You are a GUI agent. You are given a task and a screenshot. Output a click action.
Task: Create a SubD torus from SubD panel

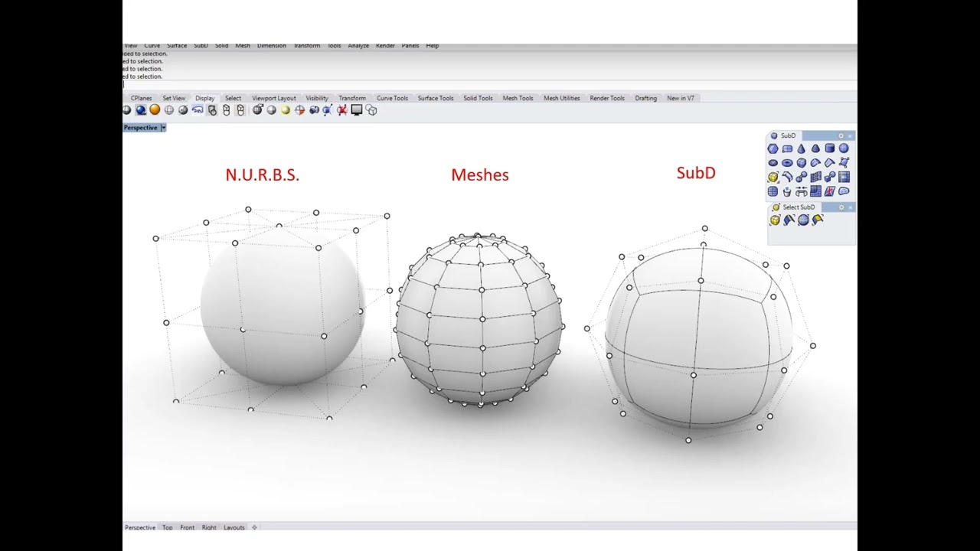click(787, 162)
